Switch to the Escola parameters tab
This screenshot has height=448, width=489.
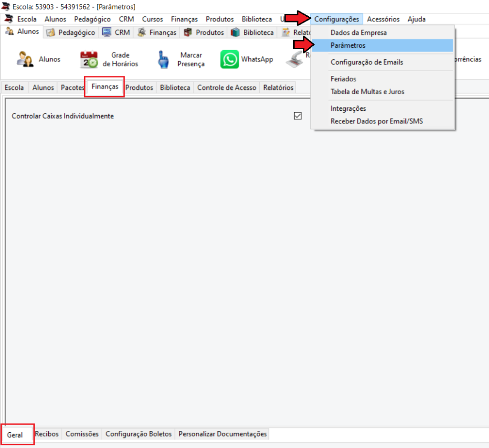click(14, 88)
